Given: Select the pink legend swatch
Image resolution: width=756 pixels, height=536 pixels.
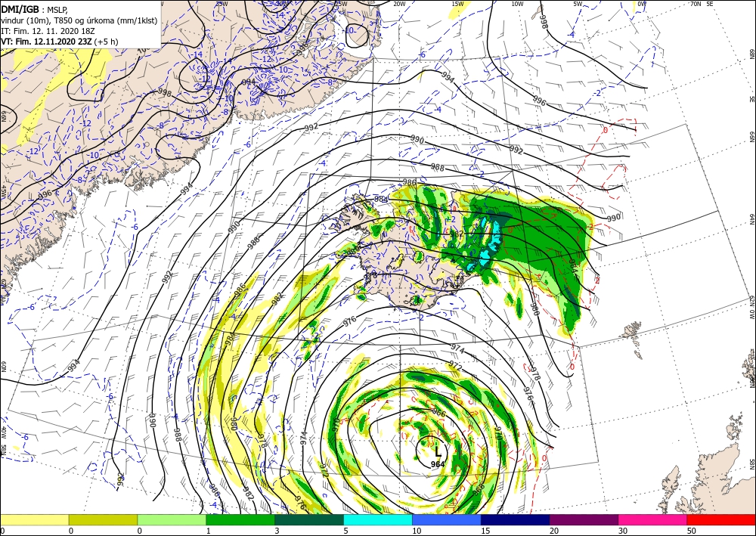Looking at the screenshot, I should coord(653,519).
